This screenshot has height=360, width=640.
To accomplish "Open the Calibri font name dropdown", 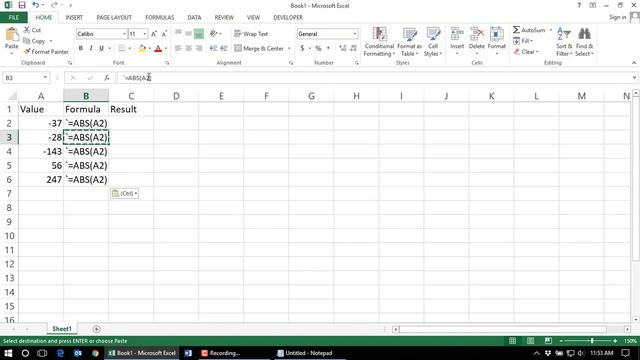I will [124, 34].
